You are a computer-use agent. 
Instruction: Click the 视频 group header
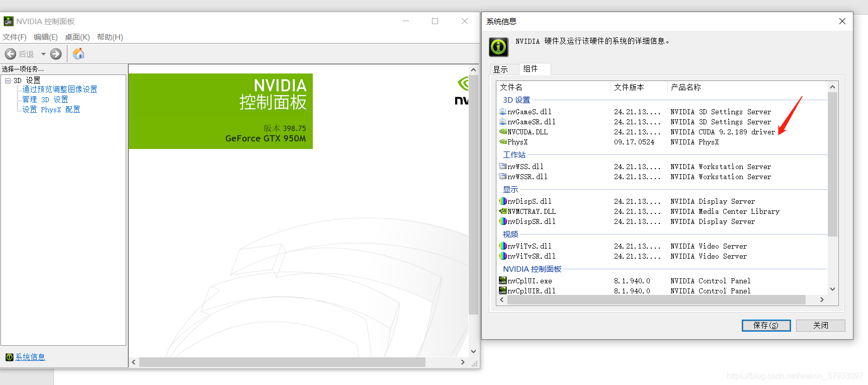[510, 235]
